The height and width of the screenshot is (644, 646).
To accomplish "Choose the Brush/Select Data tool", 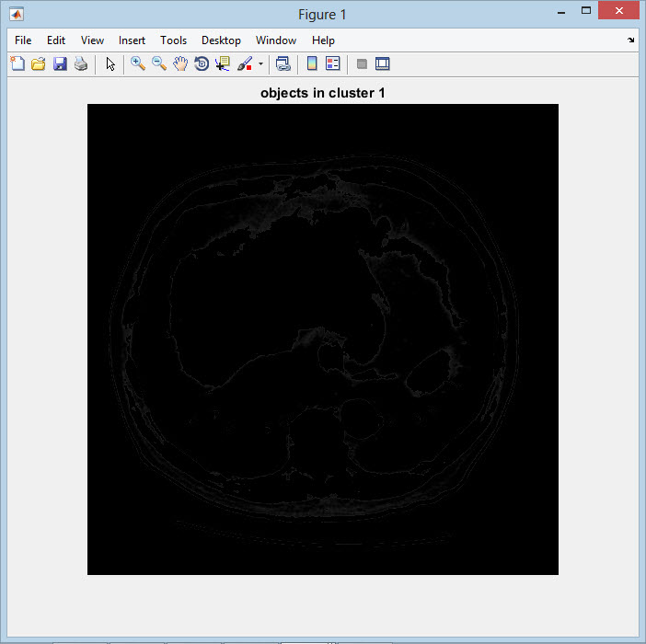I will 245,63.
